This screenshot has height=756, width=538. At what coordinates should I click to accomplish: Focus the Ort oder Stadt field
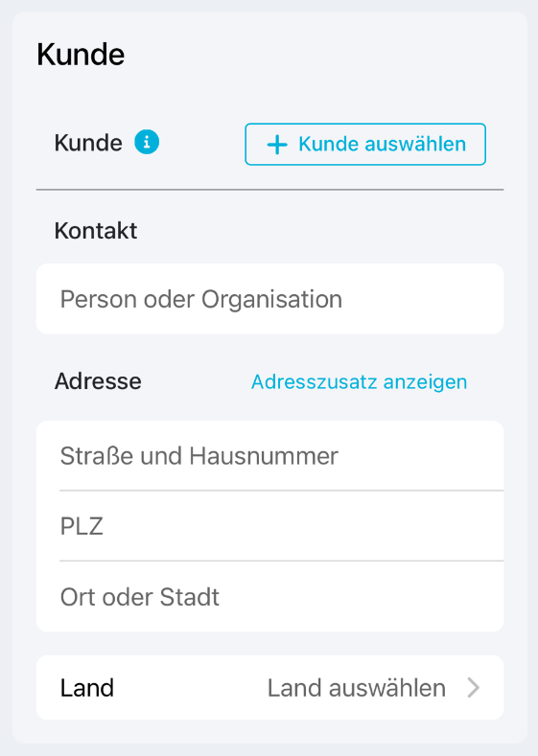269,596
